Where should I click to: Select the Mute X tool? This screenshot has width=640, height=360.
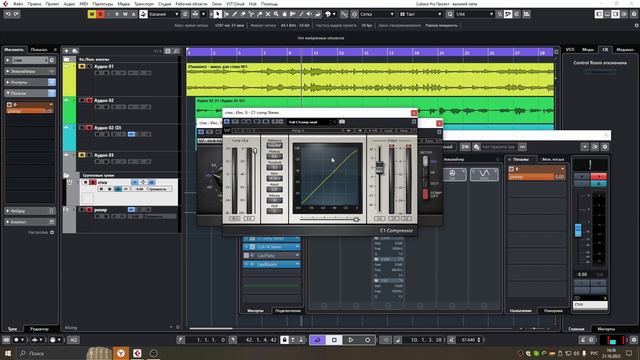coord(268,14)
